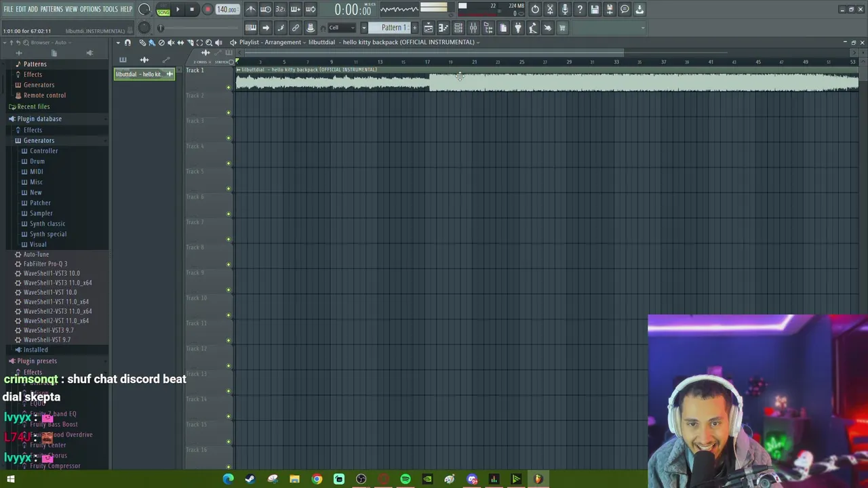The height and width of the screenshot is (488, 868).
Task: Click the one-click audio recording microphone icon
Action: pos(565,9)
